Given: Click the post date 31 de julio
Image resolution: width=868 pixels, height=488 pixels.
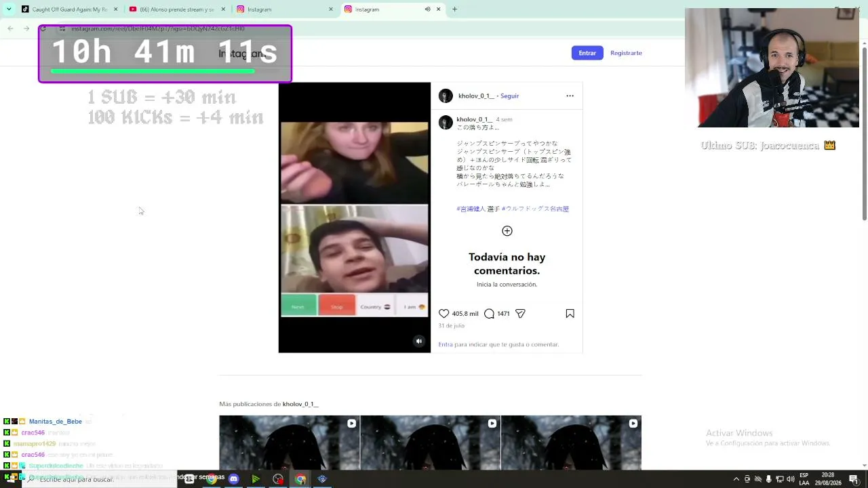Looking at the screenshot, I should 451,326.
